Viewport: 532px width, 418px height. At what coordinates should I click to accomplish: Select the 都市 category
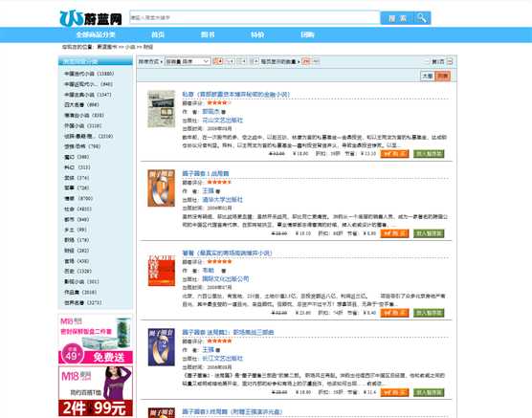[x=77, y=219]
